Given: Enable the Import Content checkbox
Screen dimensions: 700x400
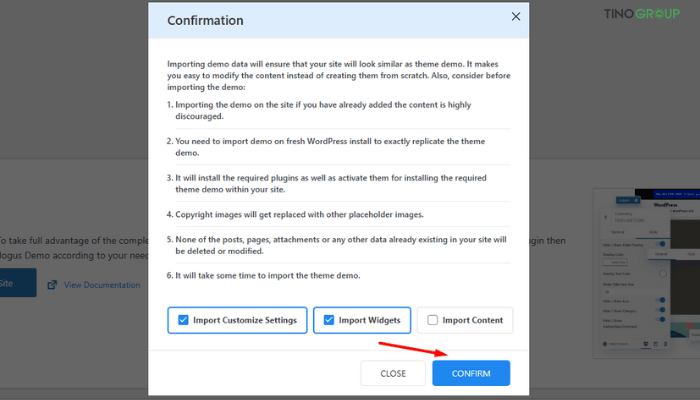Looking at the screenshot, I should click(x=432, y=320).
